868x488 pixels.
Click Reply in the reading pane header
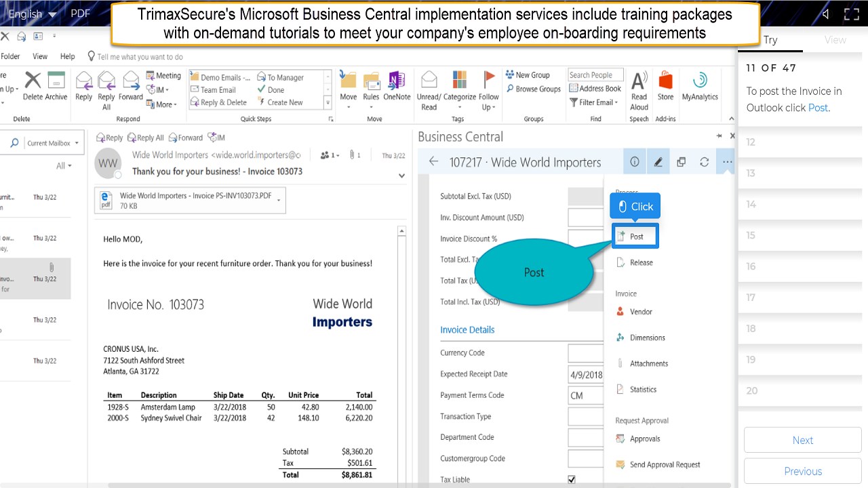tap(109, 138)
